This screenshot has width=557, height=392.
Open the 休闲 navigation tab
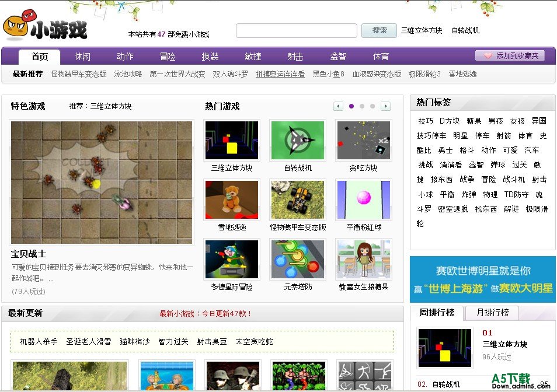point(82,57)
